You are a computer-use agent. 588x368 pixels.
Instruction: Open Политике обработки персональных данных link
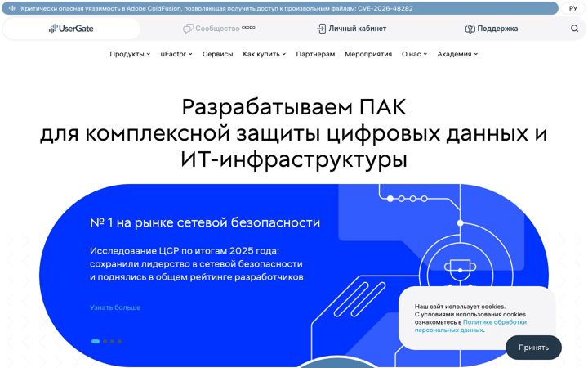click(470, 326)
